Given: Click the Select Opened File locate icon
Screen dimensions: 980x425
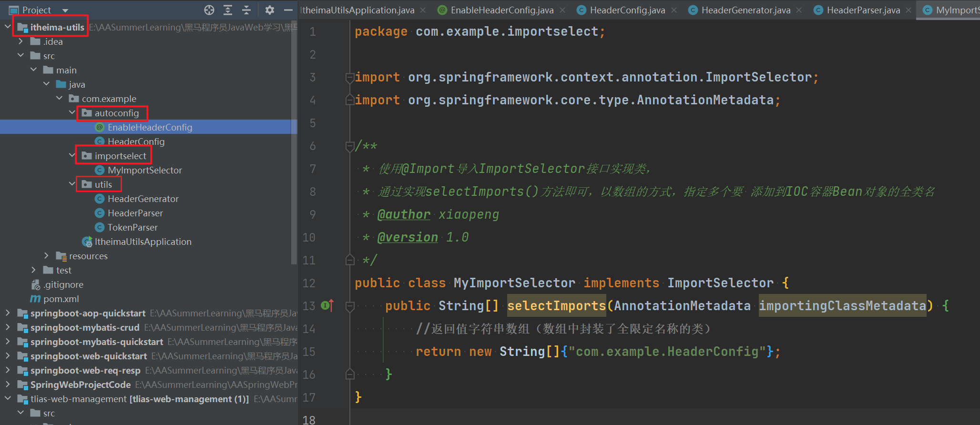Looking at the screenshot, I should [209, 10].
